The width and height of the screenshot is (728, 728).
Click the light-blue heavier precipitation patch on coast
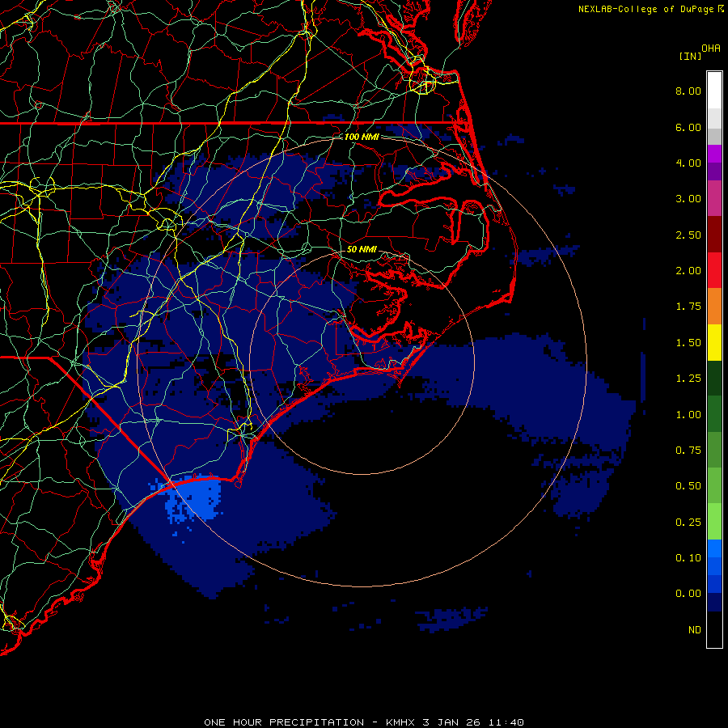pyautogui.click(x=195, y=499)
